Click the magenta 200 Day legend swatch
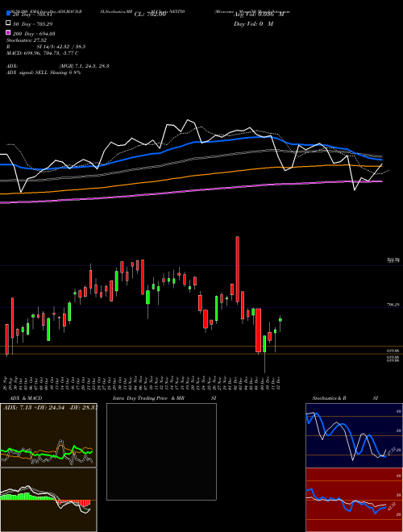403x532 pixels. (8, 33)
